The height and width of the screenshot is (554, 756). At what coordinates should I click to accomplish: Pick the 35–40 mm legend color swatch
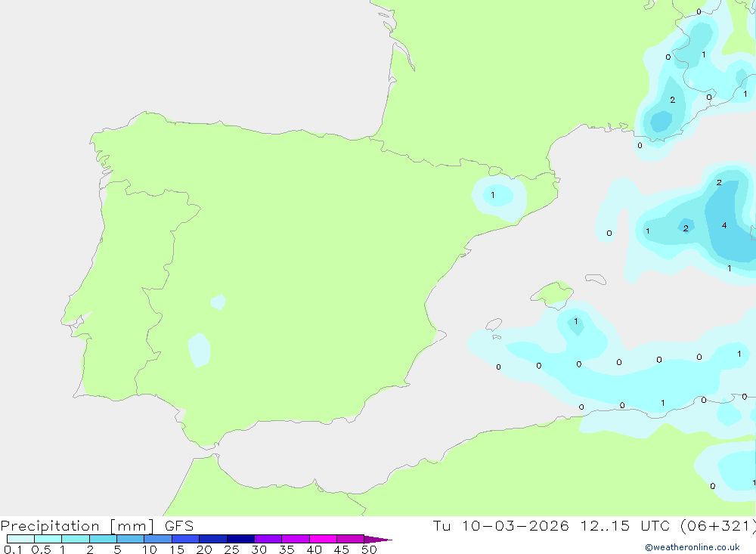296,539
